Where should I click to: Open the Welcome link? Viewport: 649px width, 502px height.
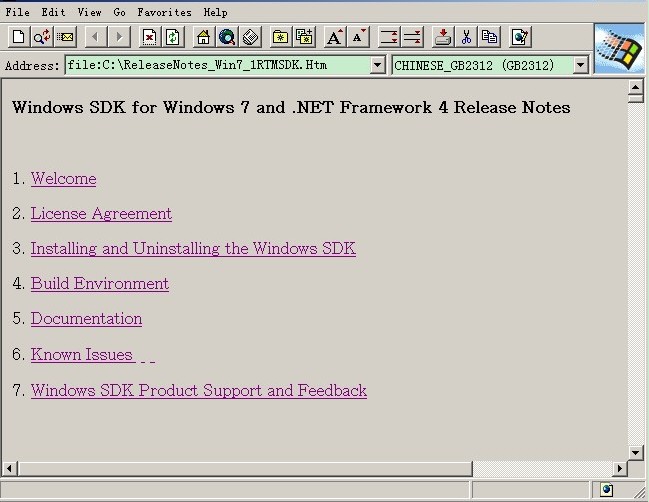63,179
